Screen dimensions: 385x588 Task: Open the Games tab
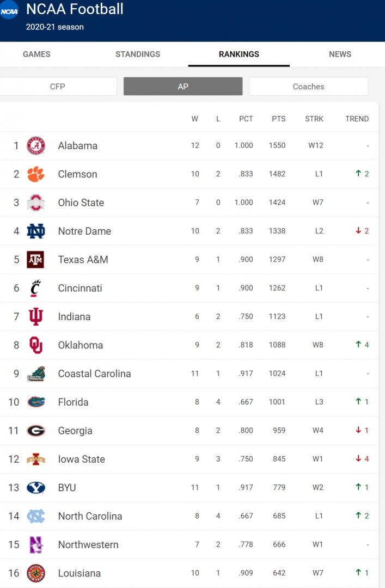[36, 54]
